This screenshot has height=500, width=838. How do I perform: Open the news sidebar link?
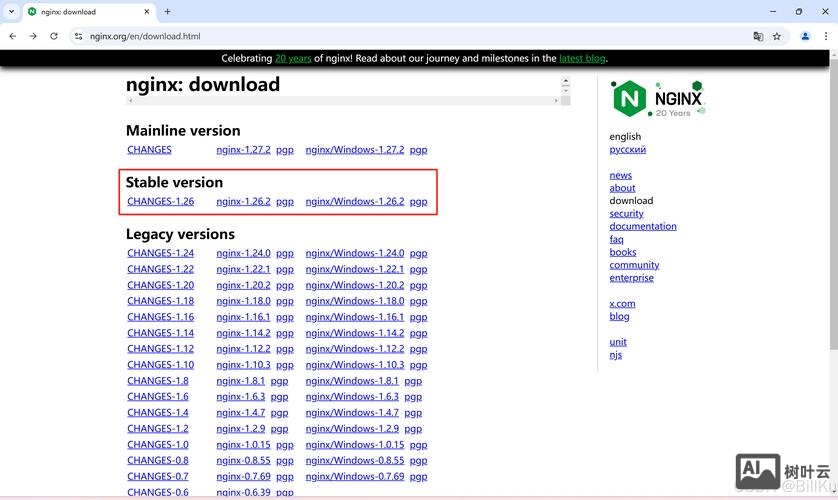620,175
